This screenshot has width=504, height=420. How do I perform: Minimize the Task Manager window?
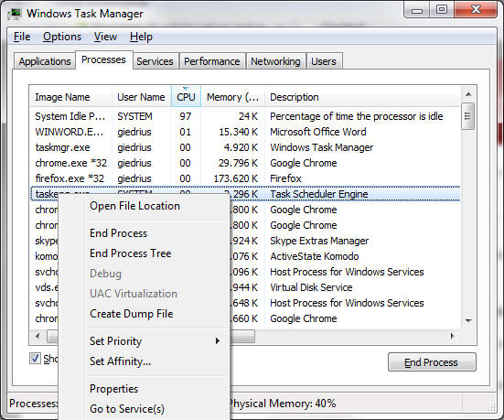tap(417, 11)
